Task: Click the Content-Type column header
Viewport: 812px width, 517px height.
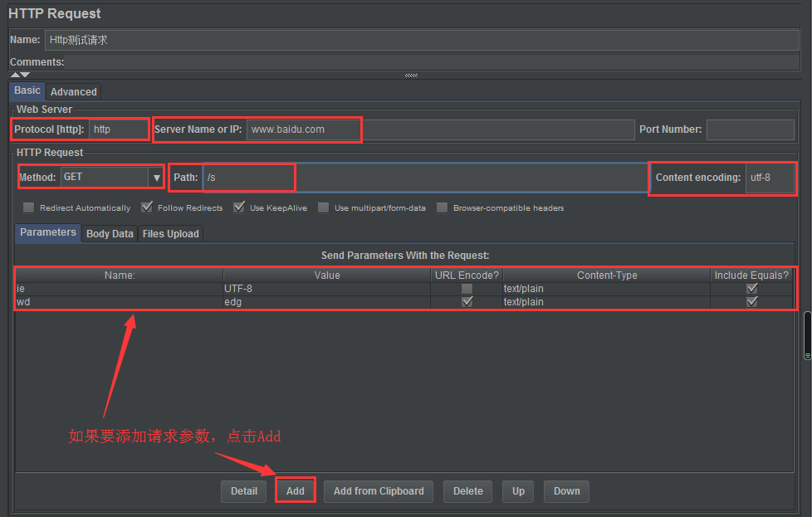Action: pos(607,276)
